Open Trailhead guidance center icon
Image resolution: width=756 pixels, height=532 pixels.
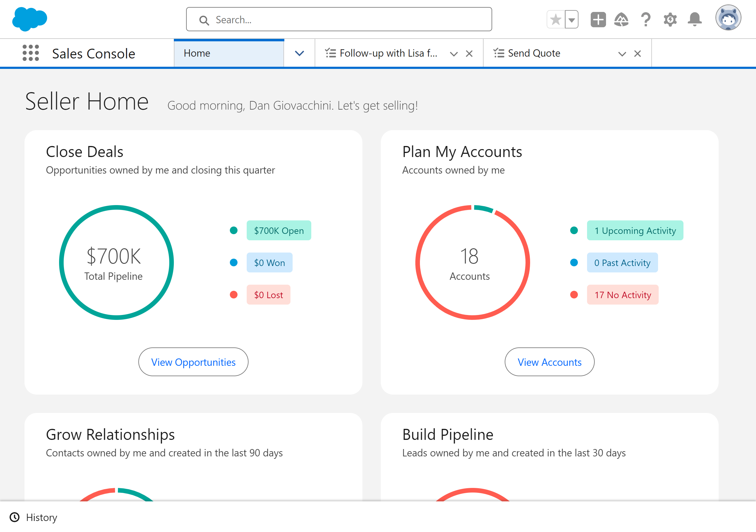click(x=621, y=19)
